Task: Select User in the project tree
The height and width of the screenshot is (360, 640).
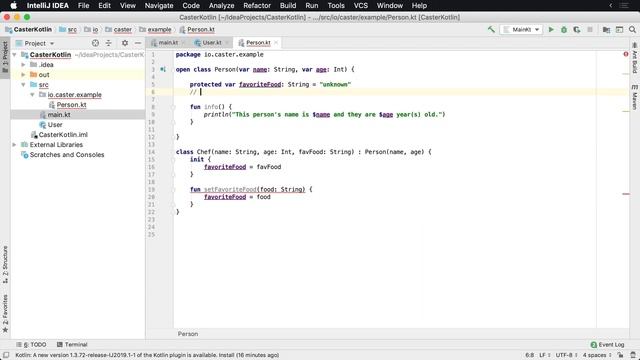Action: pyautogui.click(x=55, y=124)
